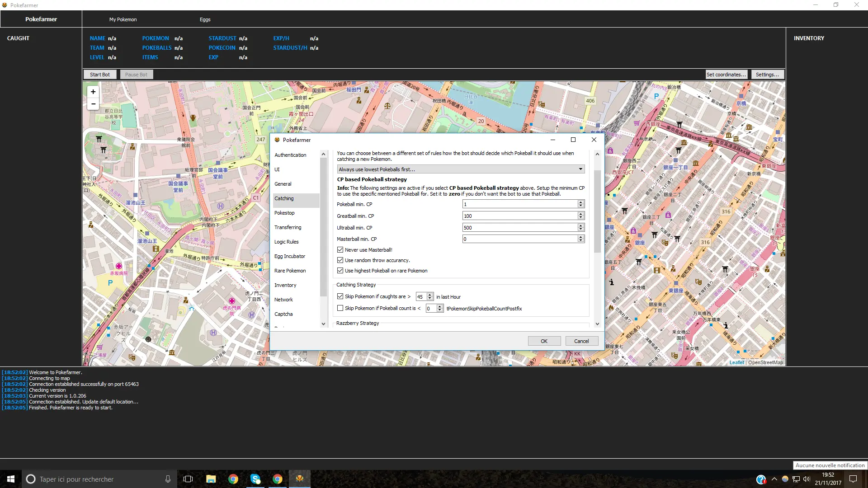The height and width of the screenshot is (488, 868).
Task: Click the map zoom in plus button
Action: point(93,92)
